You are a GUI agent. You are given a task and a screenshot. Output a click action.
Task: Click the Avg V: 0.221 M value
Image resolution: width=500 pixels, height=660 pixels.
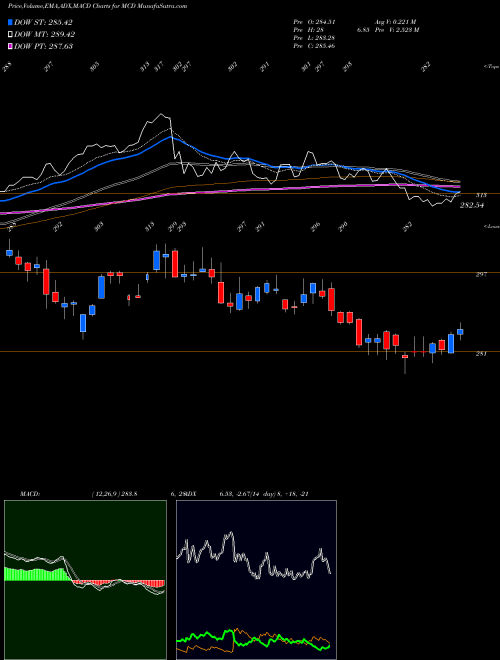396,22
